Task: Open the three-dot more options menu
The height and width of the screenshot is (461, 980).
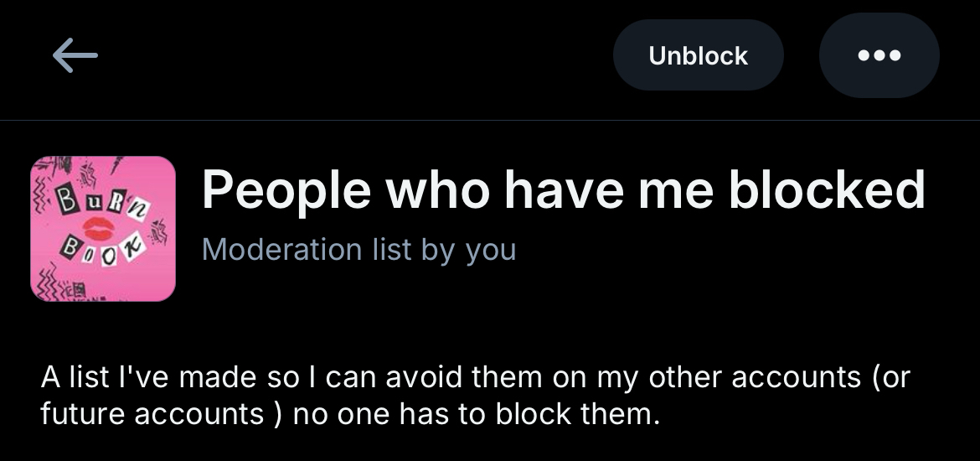Action: [x=879, y=55]
